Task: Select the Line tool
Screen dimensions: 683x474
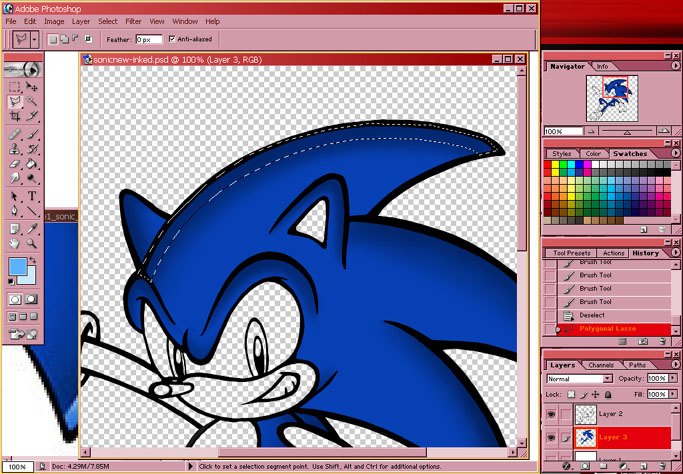Action: [31, 211]
